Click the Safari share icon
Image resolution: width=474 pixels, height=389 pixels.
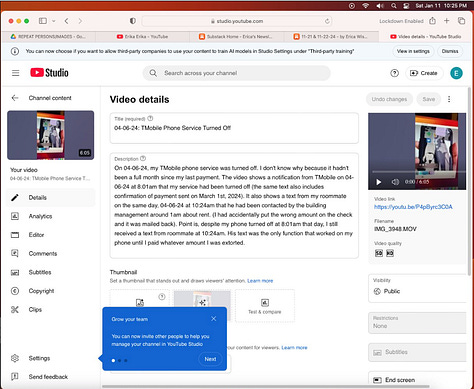tap(432, 21)
